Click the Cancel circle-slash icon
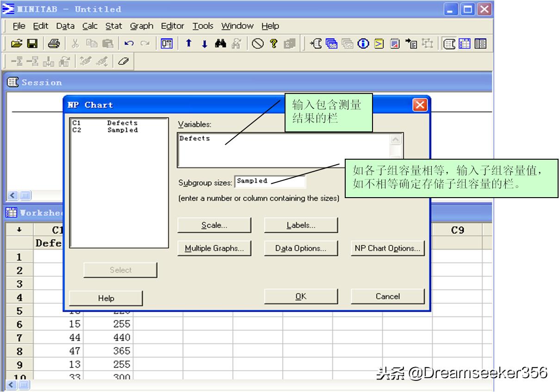 [258, 44]
